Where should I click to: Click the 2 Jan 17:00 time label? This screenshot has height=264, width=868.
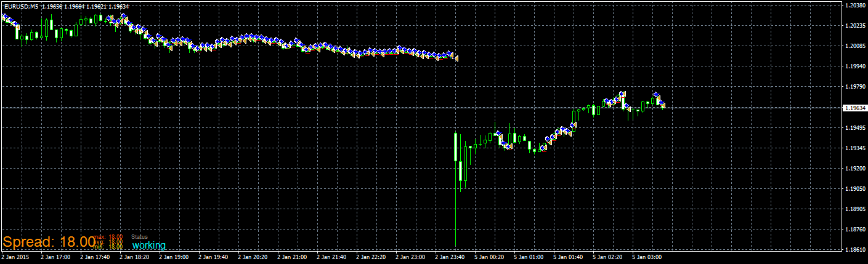click(55, 257)
